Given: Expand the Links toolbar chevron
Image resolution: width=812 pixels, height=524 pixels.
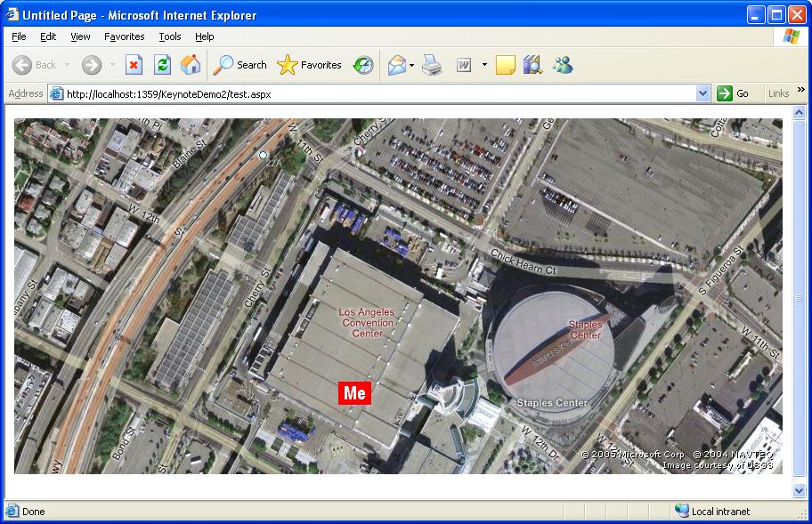Looking at the screenshot, I should coord(801,90).
